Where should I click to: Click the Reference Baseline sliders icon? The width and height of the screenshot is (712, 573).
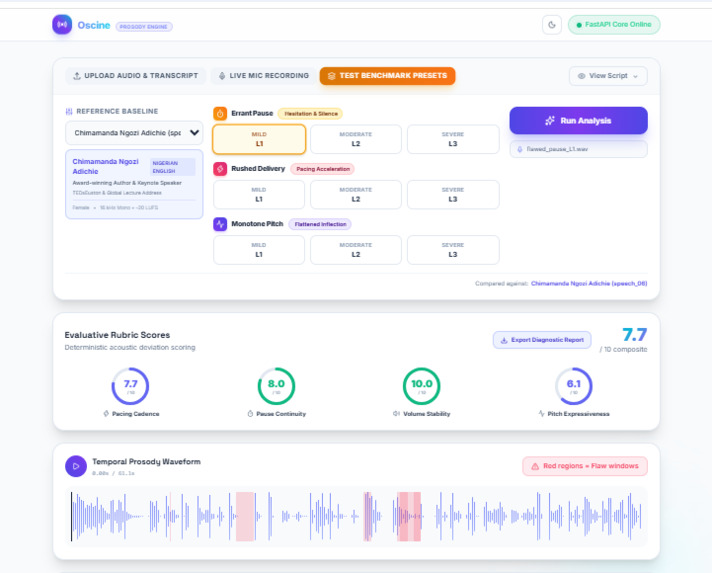(69, 111)
